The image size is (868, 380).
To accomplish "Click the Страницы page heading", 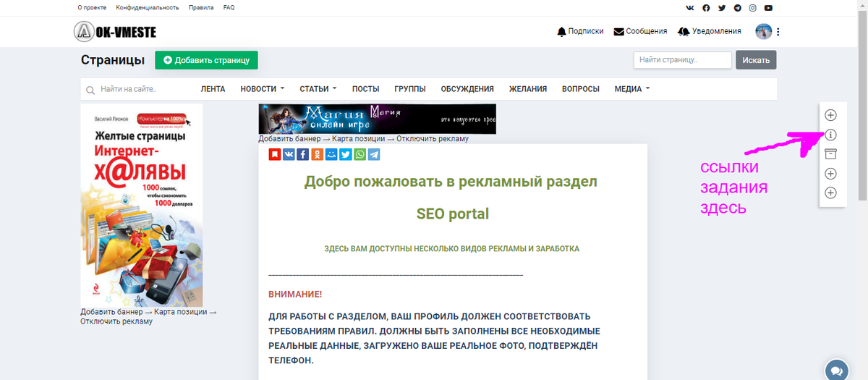I will click(113, 60).
